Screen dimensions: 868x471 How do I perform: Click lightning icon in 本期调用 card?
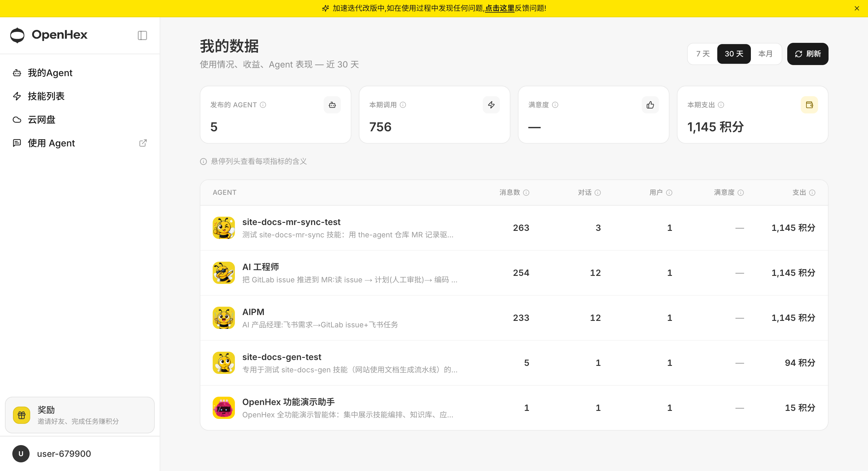pos(491,105)
